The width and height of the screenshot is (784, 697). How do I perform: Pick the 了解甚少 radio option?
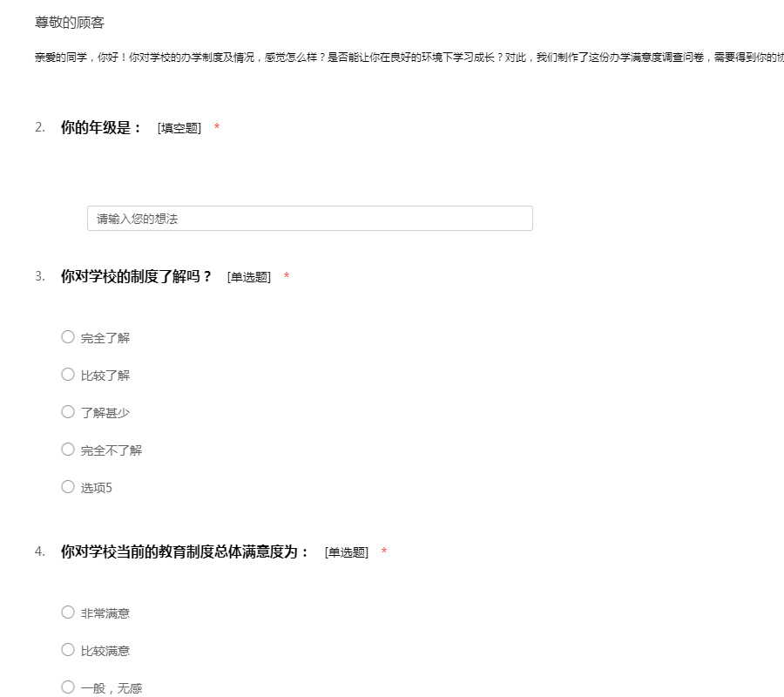click(68, 412)
